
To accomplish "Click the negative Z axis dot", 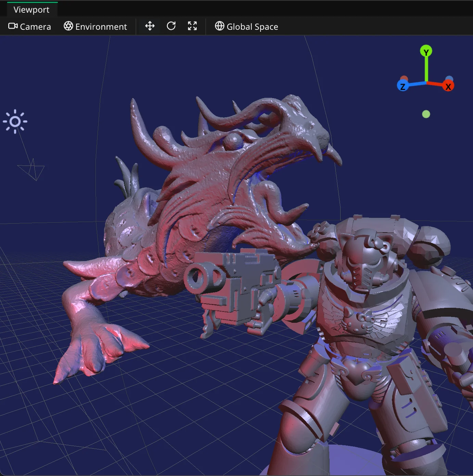I will click(449, 79).
